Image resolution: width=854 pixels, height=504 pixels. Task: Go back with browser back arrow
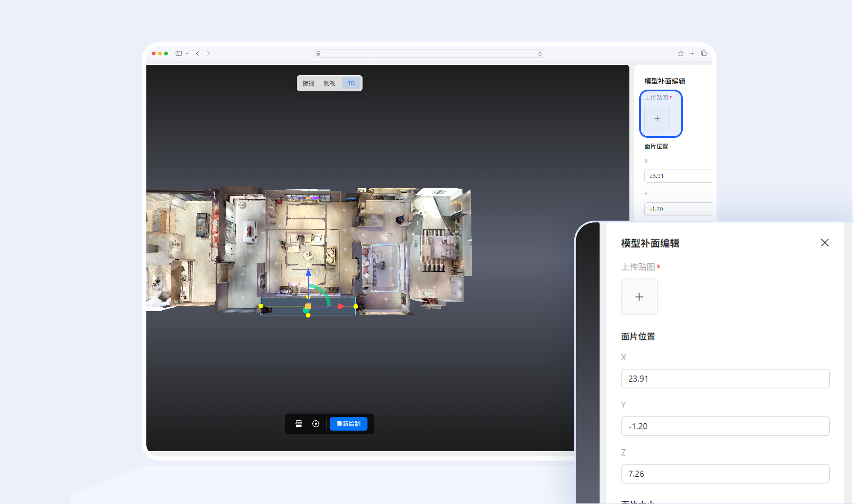pyautogui.click(x=198, y=53)
